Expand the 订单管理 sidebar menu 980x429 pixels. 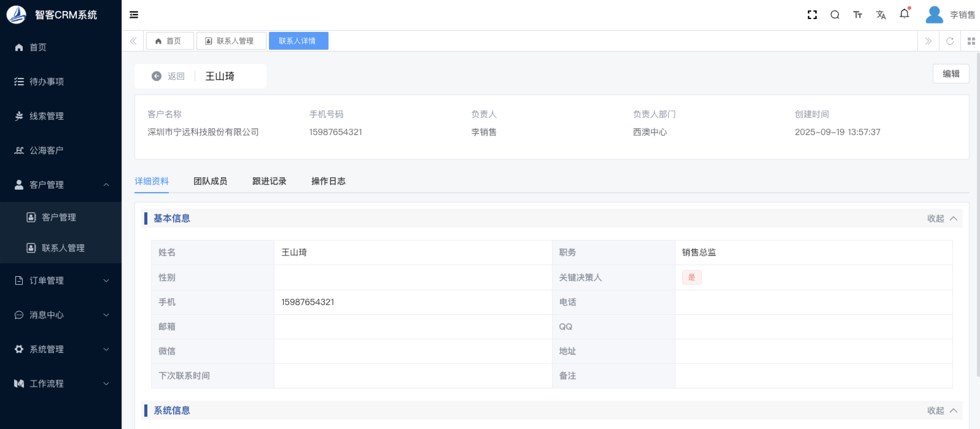tap(61, 280)
